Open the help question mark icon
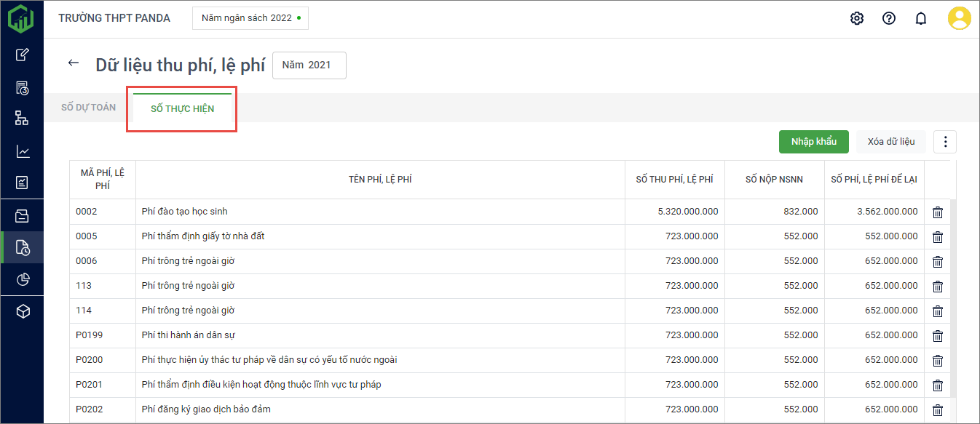 point(889,18)
